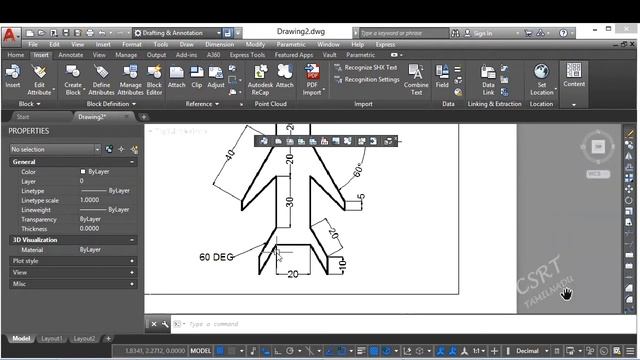This screenshot has width=640, height=360.
Task: Open the Express Tools ribbon tab
Action: click(x=247, y=55)
